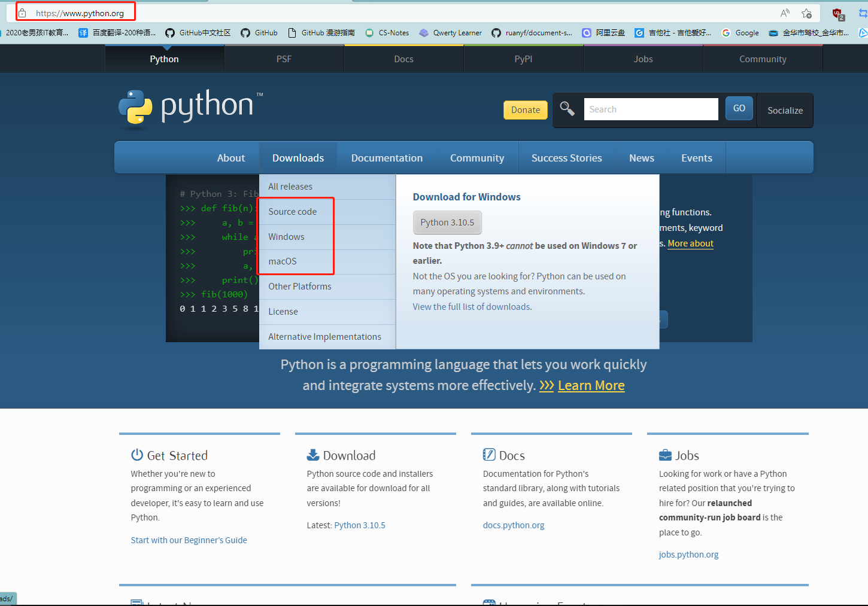Open the uBlock shield extension icon
This screenshot has width=868, height=606.
click(838, 13)
